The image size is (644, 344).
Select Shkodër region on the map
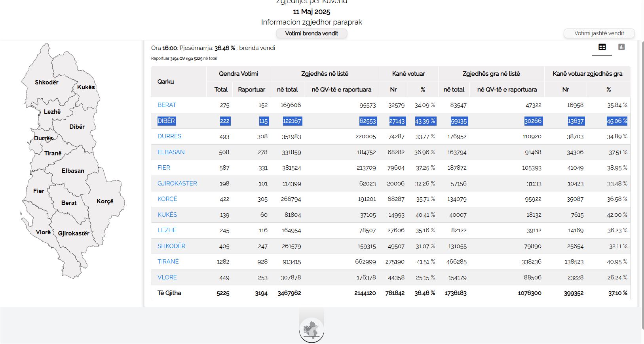point(46,82)
